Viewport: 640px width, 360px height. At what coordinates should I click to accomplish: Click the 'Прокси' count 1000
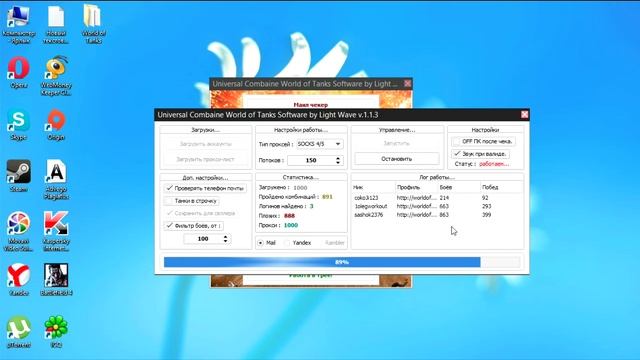click(x=291, y=225)
